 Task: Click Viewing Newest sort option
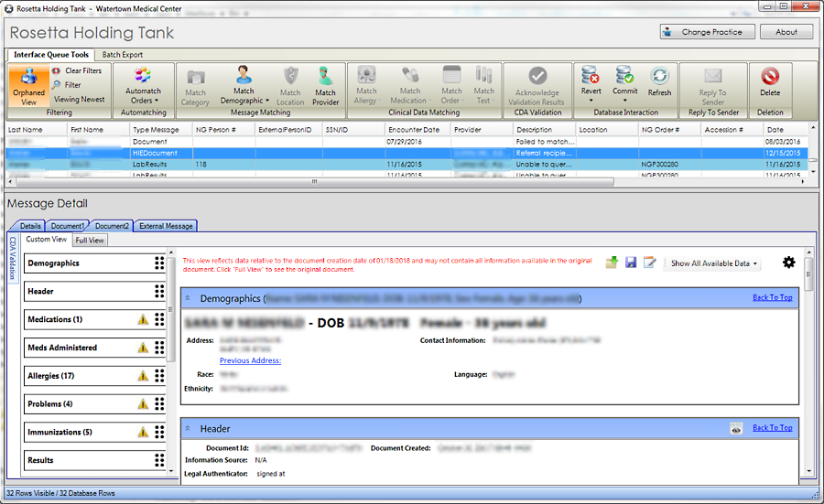[79, 99]
